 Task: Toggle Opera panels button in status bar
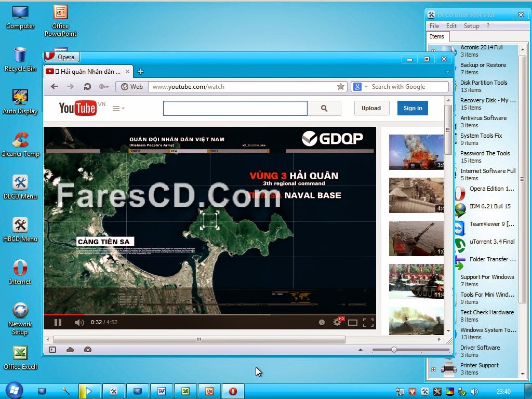click(x=52, y=350)
